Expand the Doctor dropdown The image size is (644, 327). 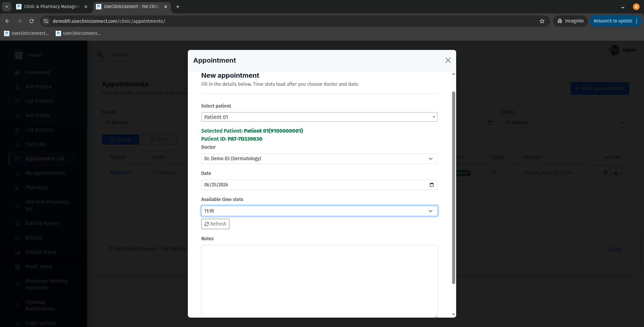pyautogui.click(x=319, y=158)
